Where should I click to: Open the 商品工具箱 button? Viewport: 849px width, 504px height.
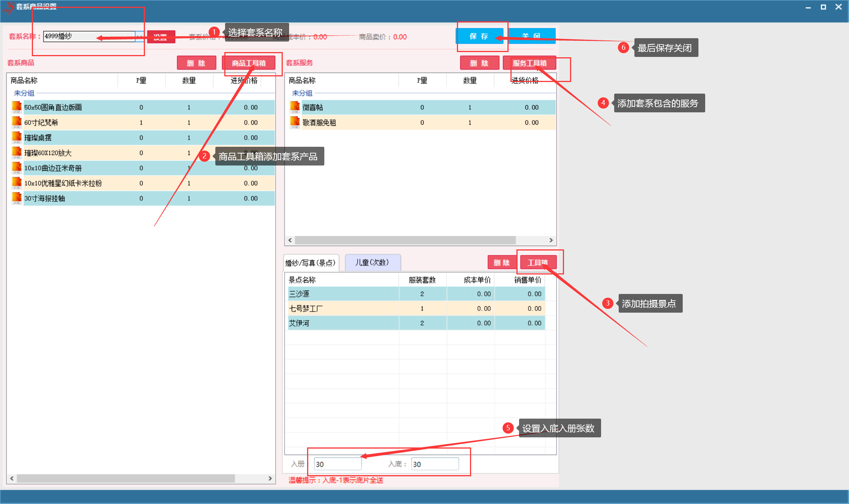pyautogui.click(x=249, y=63)
